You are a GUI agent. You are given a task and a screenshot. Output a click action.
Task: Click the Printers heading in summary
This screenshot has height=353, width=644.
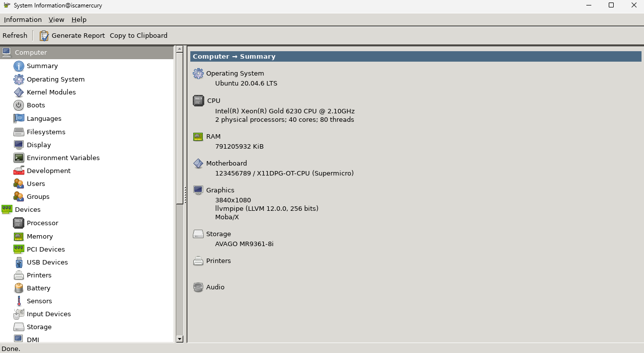click(x=219, y=261)
